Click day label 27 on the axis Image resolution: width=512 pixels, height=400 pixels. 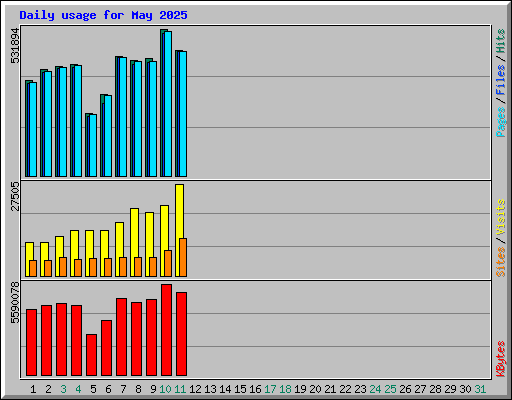click(x=420, y=389)
